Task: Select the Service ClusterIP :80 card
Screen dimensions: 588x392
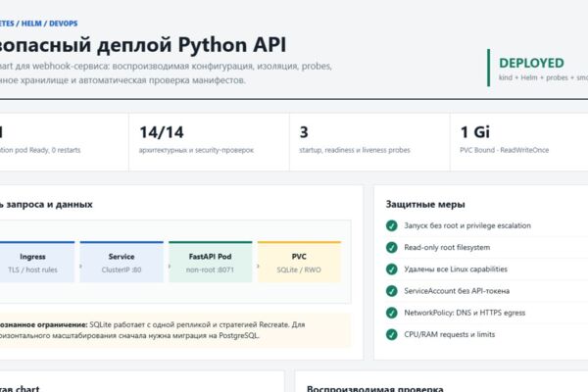Action: [x=122, y=262]
